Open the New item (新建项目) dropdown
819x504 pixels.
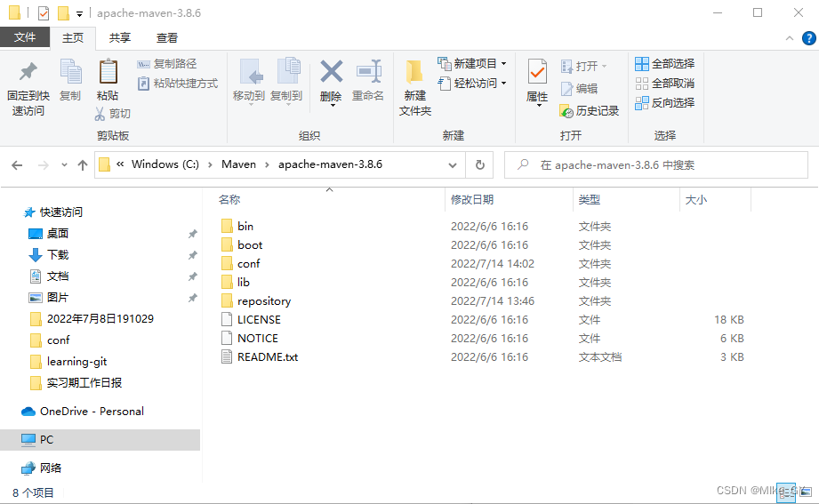pos(471,64)
